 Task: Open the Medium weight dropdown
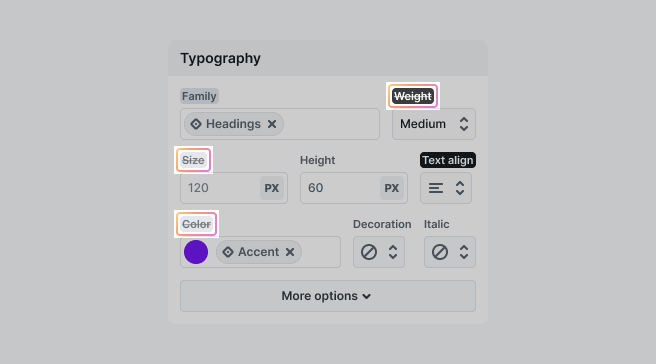434,124
